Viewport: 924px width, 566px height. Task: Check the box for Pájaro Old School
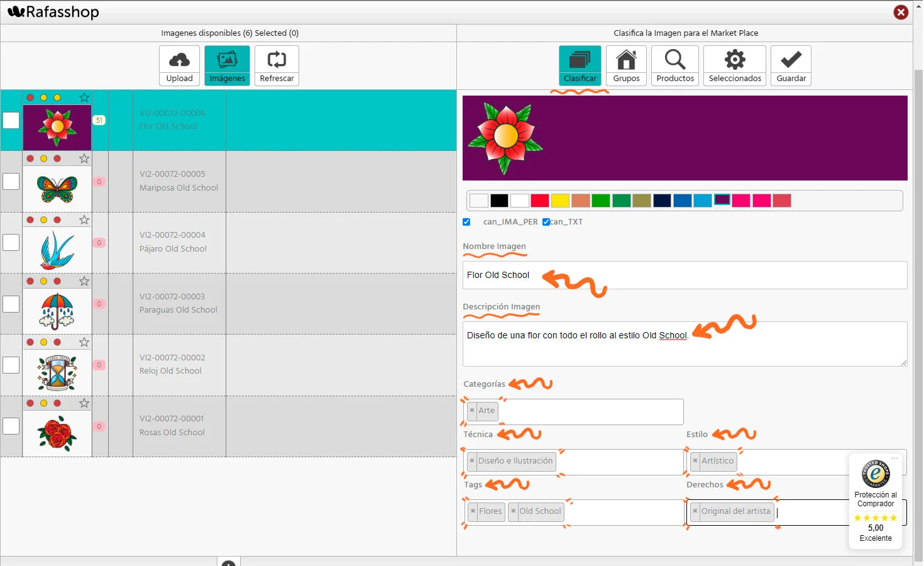tap(11, 243)
